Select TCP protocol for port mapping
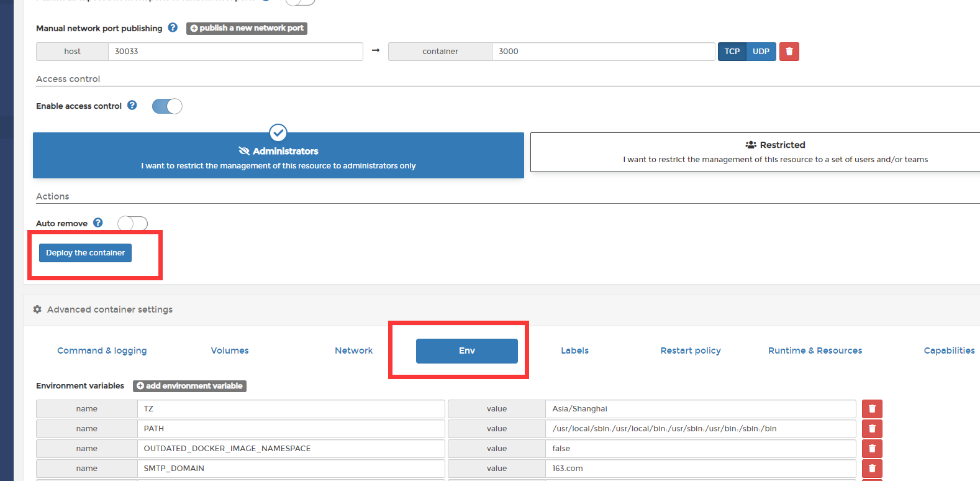 [x=732, y=52]
